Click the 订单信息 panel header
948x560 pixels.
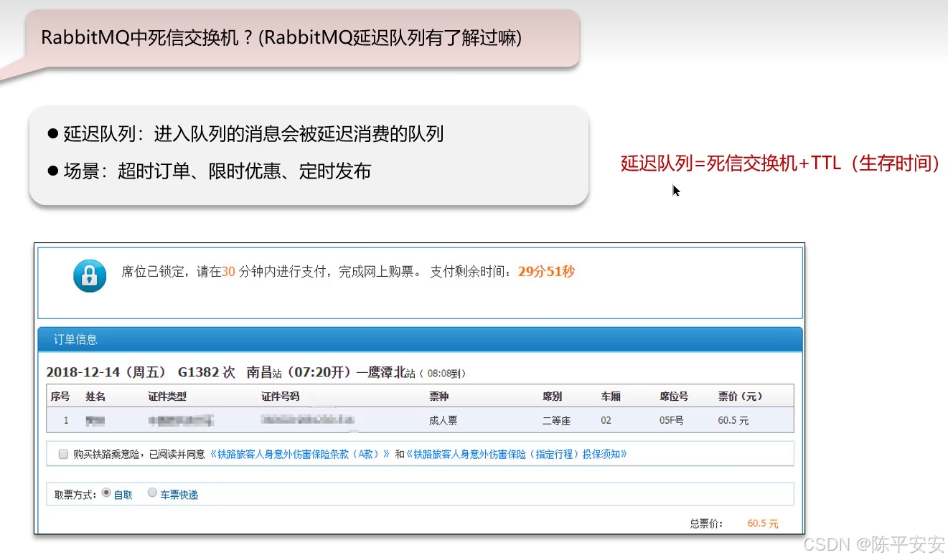pyautogui.click(x=420, y=339)
